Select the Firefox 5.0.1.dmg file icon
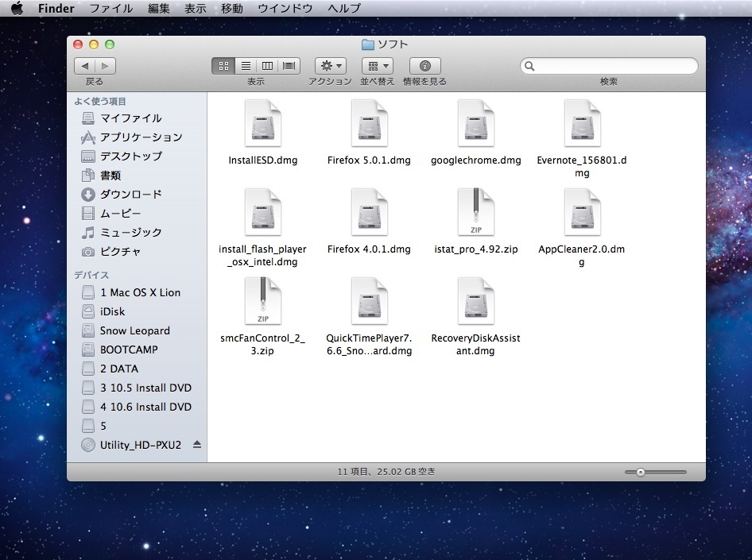The image size is (752, 560). point(369,123)
